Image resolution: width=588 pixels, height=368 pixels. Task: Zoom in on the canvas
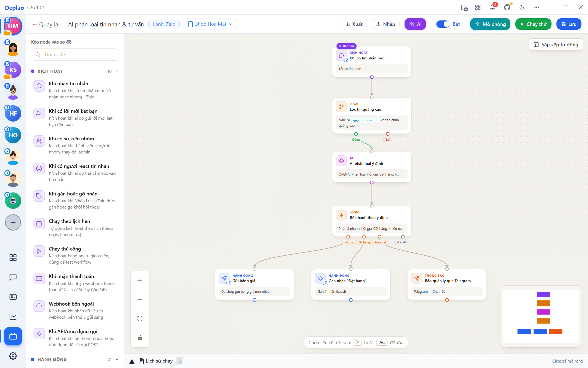(x=140, y=280)
